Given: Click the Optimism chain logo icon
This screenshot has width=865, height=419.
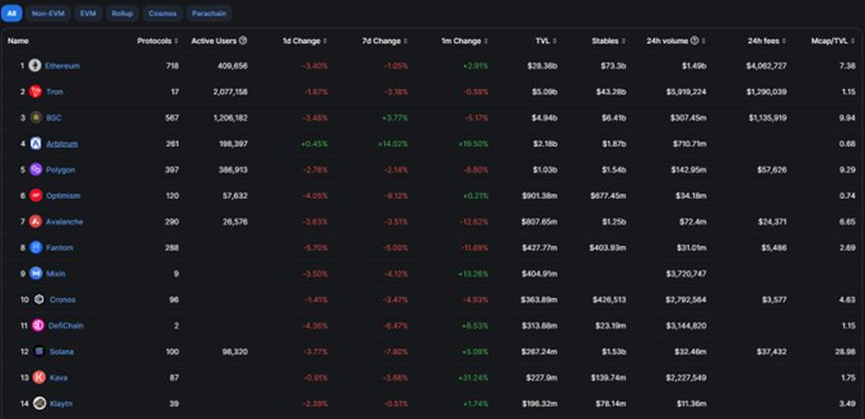Looking at the screenshot, I should click(x=36, y=196).
